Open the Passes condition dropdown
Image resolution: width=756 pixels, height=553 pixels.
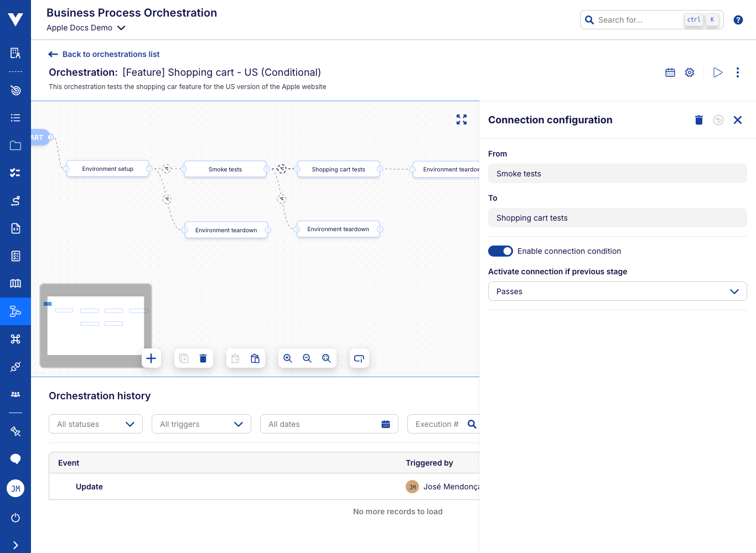click(x=617, y=291)
